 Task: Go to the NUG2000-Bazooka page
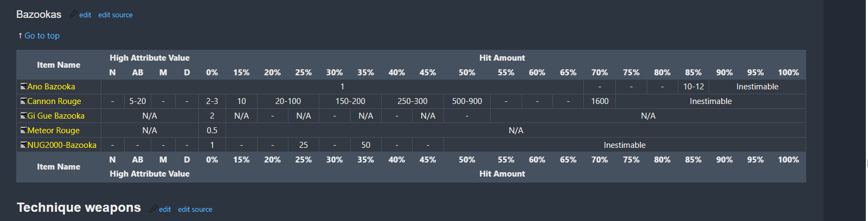click(62, 145)
